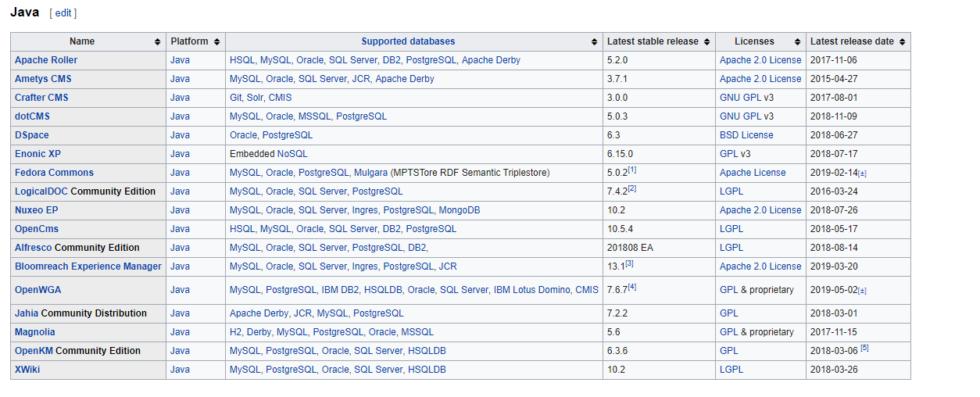Sort table by Platform column arrows
The height and width of the screenshot is (397, 980).
(216, 41)
